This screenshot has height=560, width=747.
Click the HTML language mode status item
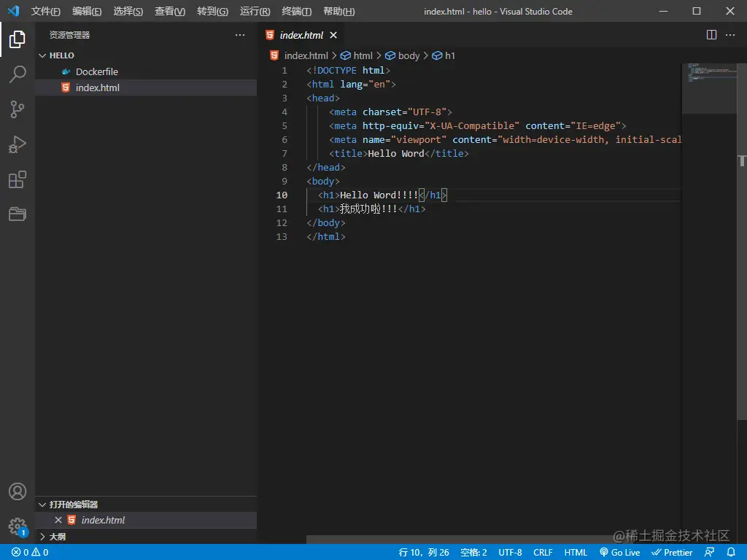(576, 553)
